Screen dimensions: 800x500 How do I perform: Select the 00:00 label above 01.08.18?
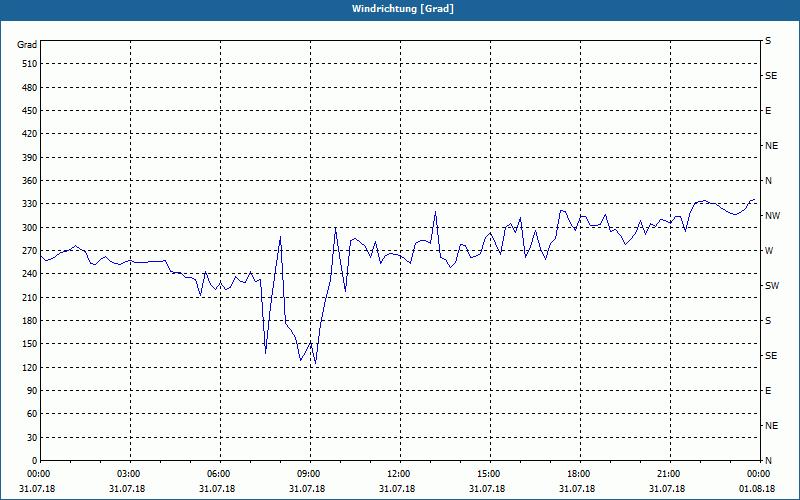tap(758, 474)
